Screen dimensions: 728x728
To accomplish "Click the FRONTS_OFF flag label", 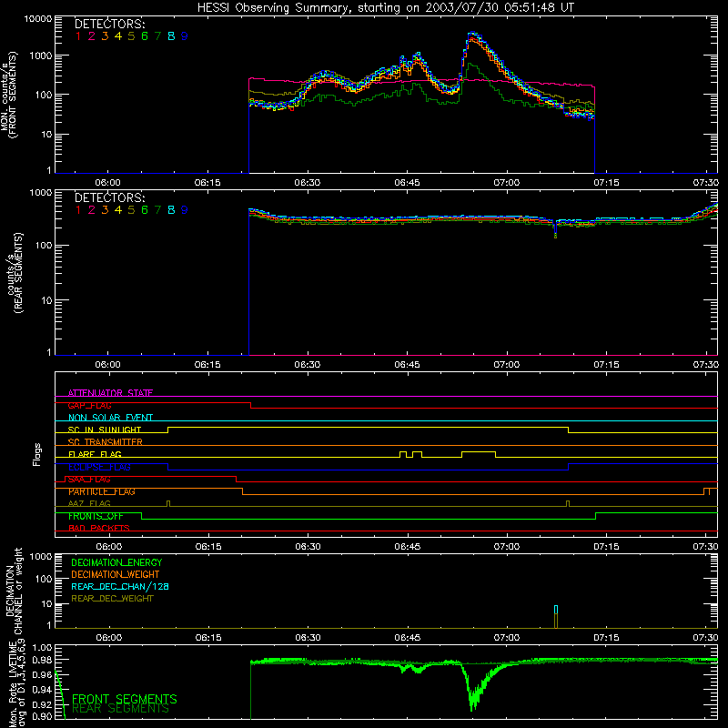I will click(x=96, y=516).
